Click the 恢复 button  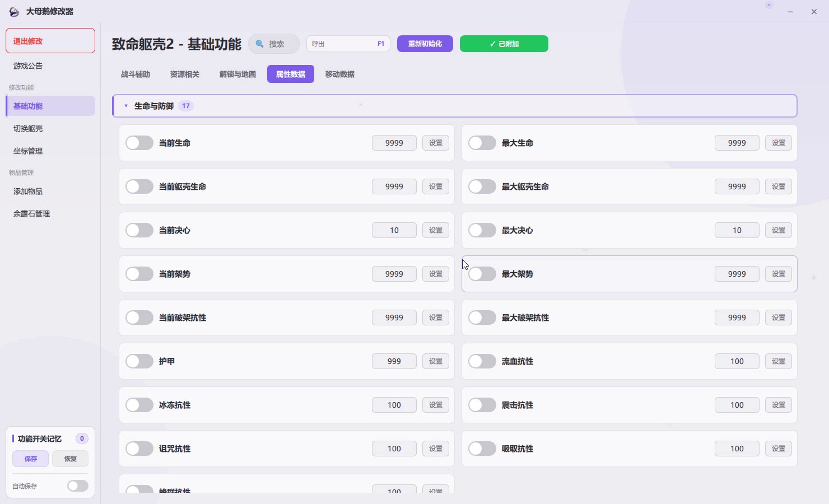pyautogui.click(x=70, y=459)
